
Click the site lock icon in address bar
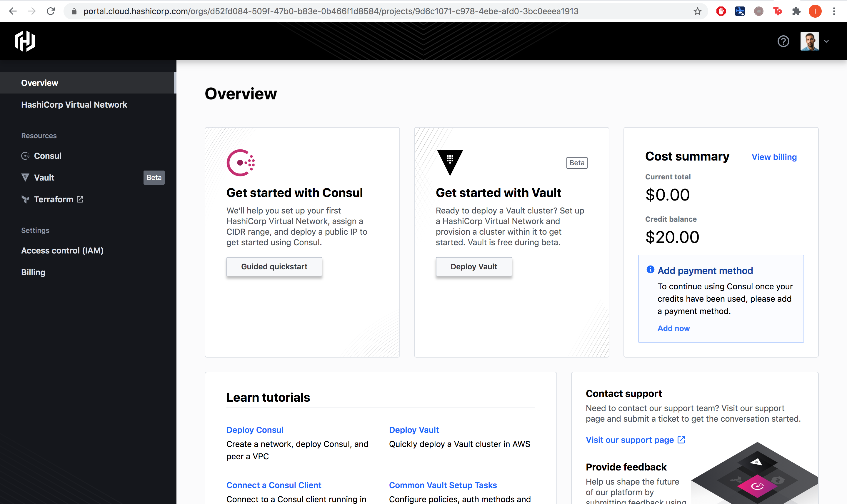coord(74,11)
